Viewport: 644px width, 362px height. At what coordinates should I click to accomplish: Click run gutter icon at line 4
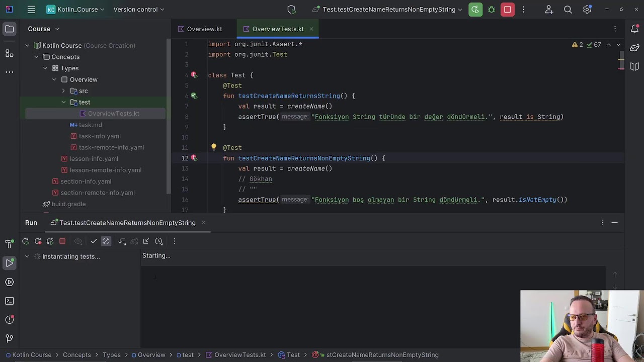pos(194,75)
